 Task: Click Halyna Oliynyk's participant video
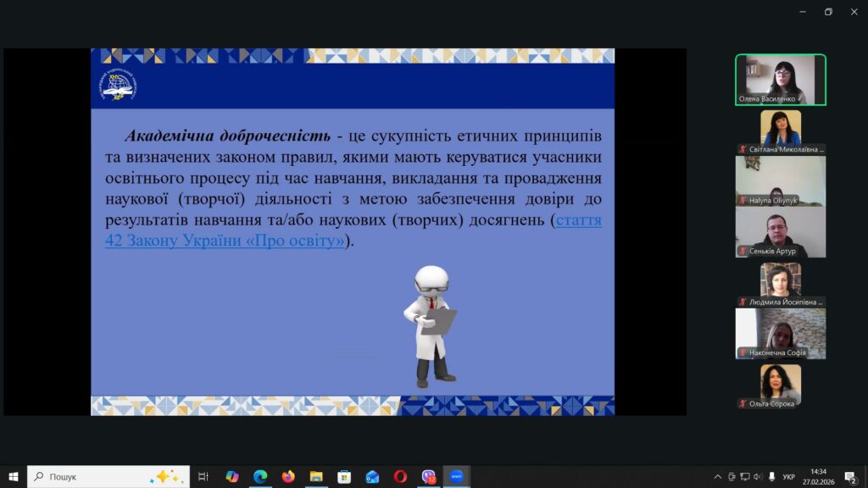pyautogui.click(x=780, y=181)
